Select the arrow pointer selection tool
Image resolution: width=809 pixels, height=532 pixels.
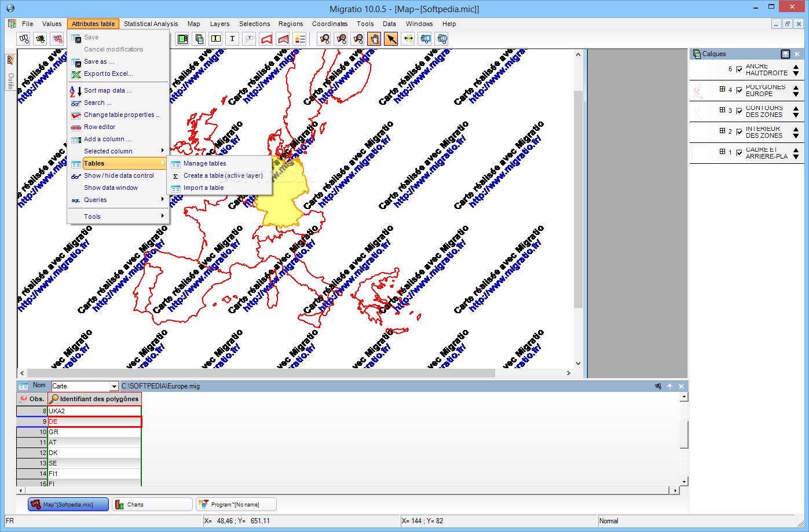(x=391, y=39)
